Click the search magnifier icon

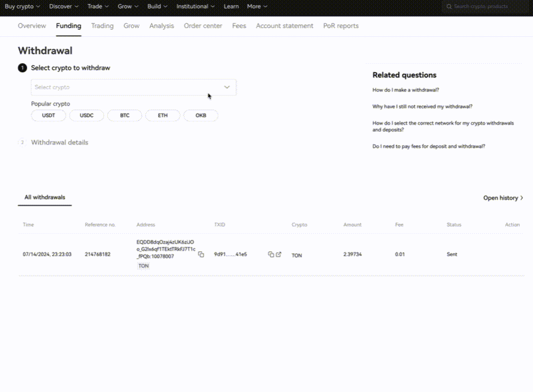click(x=449, y=6)
